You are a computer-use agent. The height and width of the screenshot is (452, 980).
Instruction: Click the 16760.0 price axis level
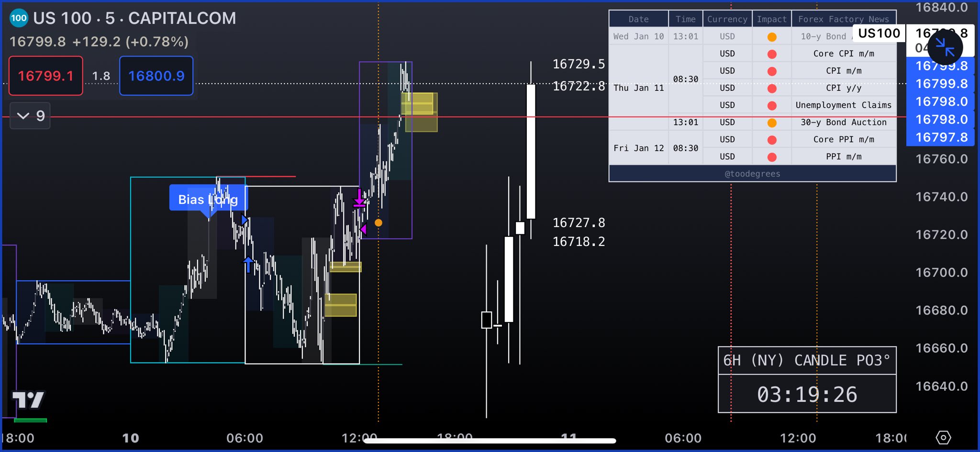click(x=941, y=159)
